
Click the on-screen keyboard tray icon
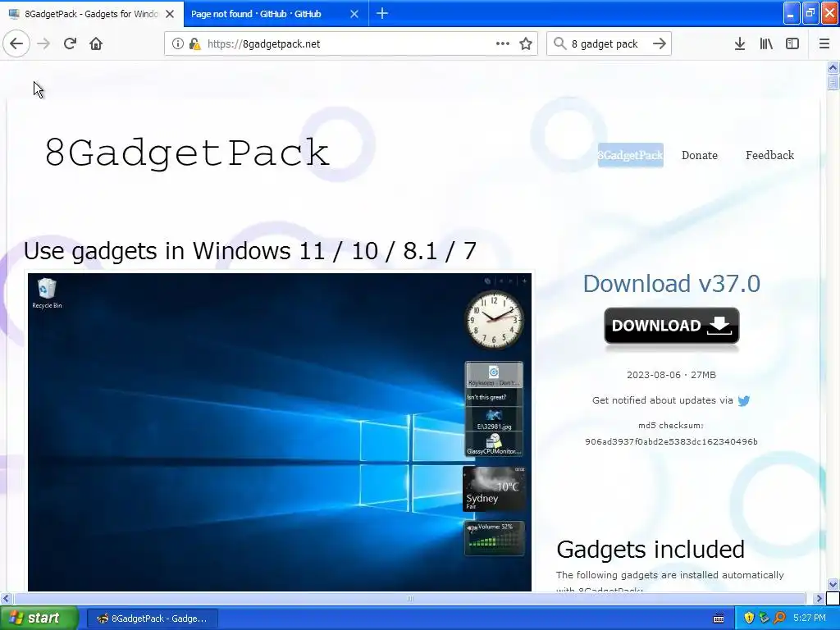tap(719, 619)
